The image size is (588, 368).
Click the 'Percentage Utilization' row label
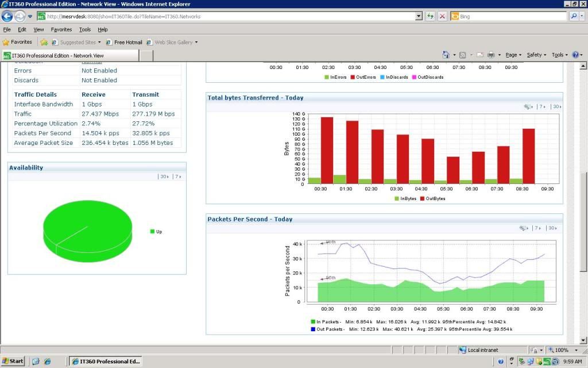[46, 124]
